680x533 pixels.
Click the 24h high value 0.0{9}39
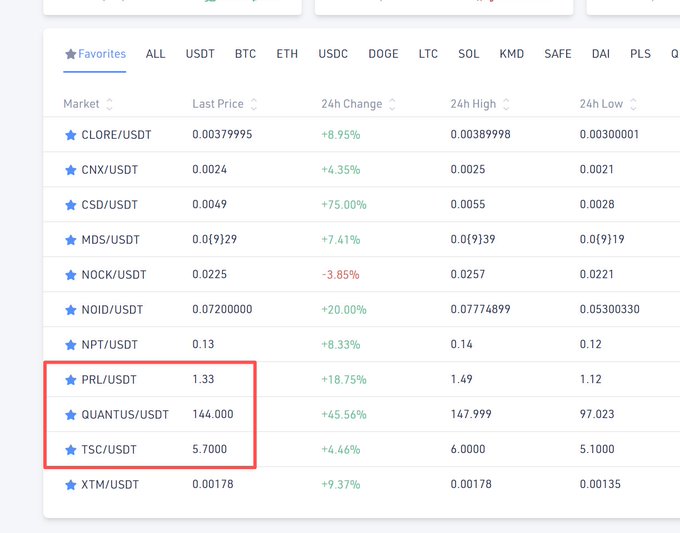473,239
